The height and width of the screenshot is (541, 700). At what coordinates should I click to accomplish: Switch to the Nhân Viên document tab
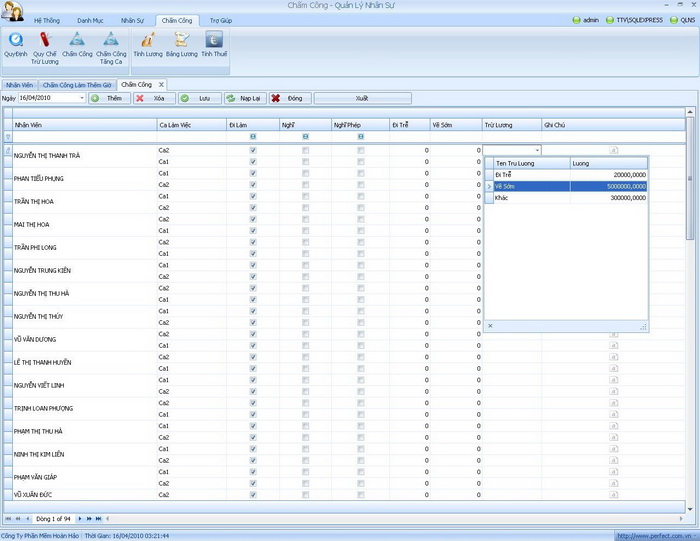[20, 85]
